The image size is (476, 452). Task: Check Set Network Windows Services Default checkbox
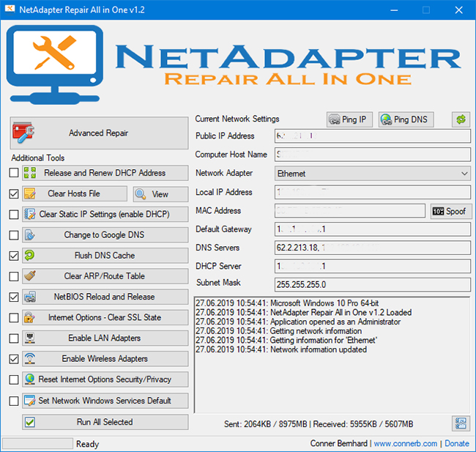(x=14, y=401)
